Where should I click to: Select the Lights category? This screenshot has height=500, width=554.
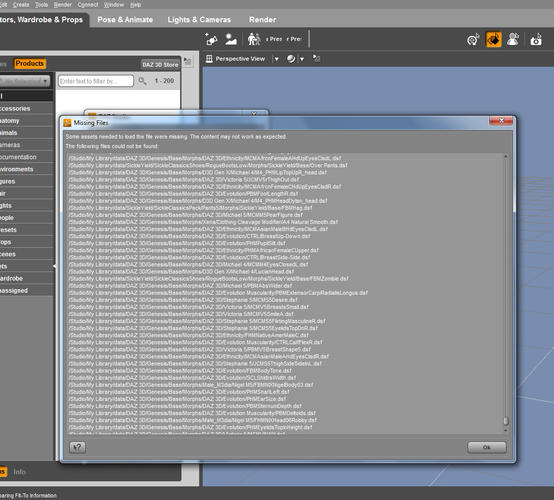(26, 206)
